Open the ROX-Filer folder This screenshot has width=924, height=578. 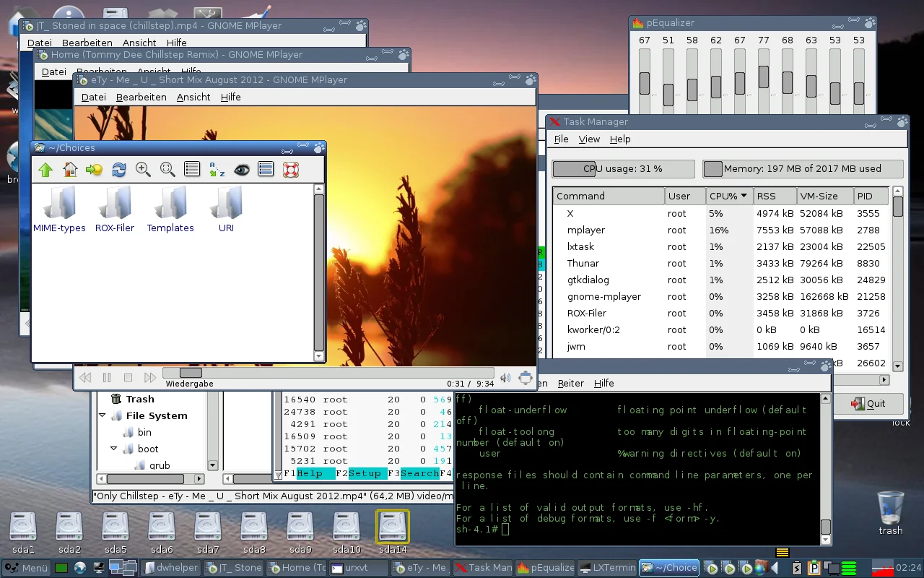pyautogui.click(x=115, y=210)
